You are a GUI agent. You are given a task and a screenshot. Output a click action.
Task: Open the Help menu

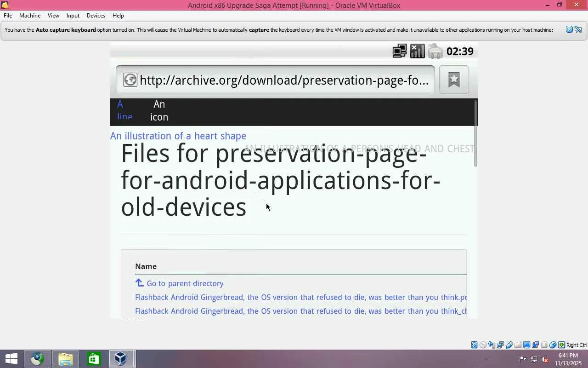(118, 15)
